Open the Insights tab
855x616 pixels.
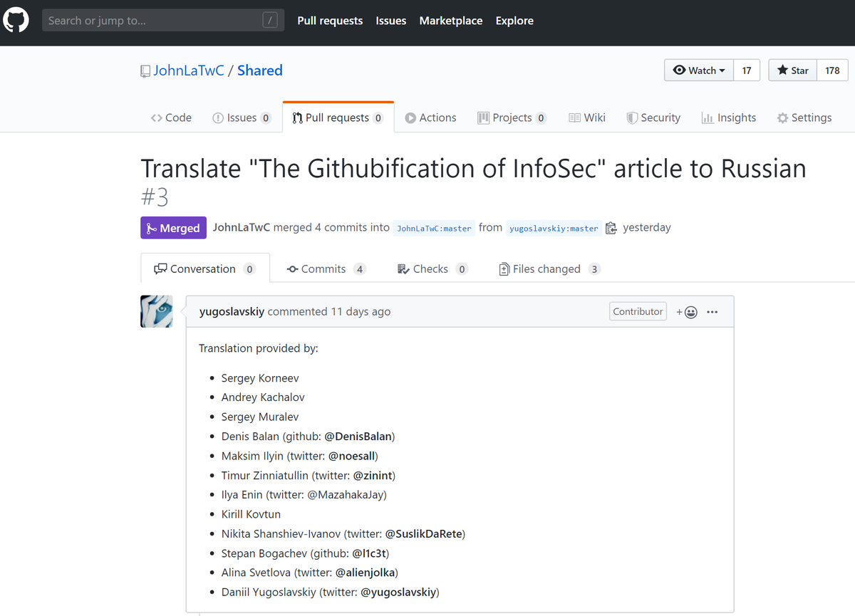(729, 118)
